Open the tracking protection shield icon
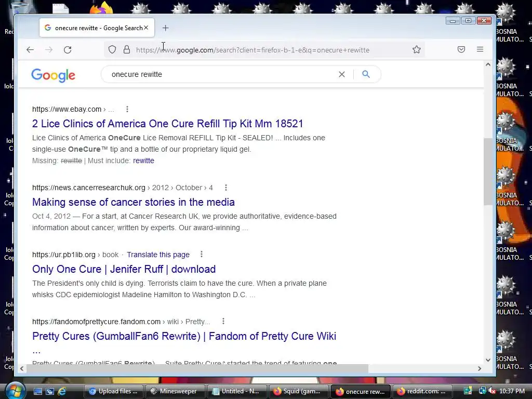532x399 pixels. [x=112, y=50]
